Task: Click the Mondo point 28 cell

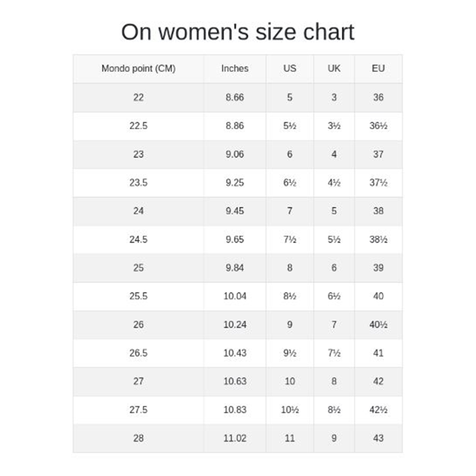Action: point(138,438)
